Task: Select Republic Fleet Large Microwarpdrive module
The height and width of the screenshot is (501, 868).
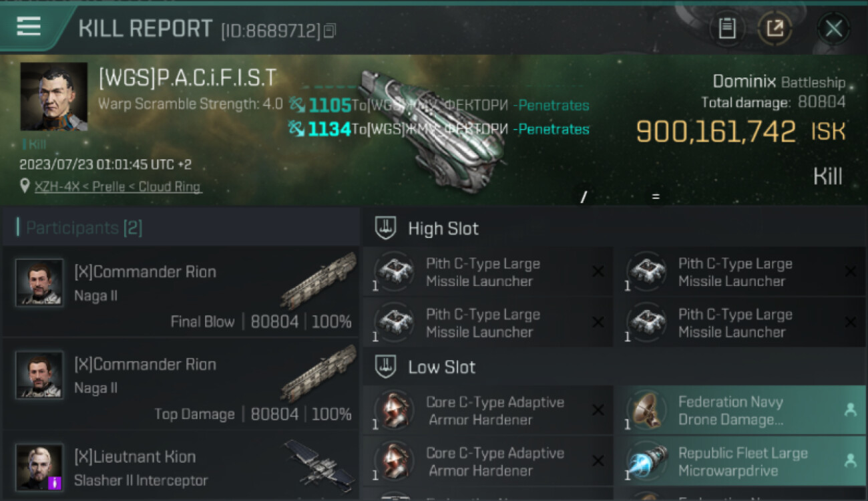Action: [x=740, y=462]
